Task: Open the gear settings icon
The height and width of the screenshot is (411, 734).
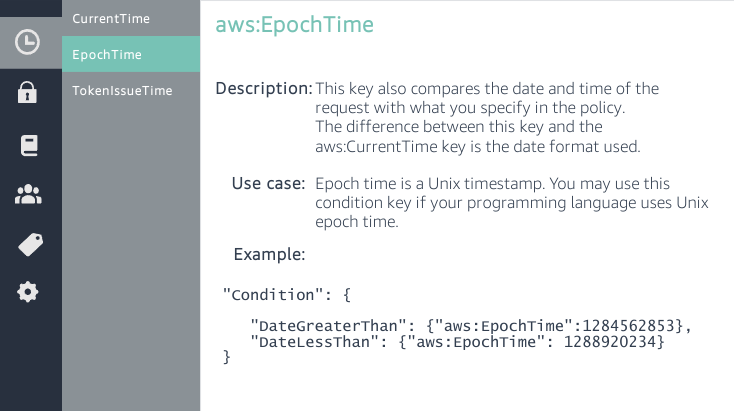Action: pyautogui.click(x=28, y=292)
